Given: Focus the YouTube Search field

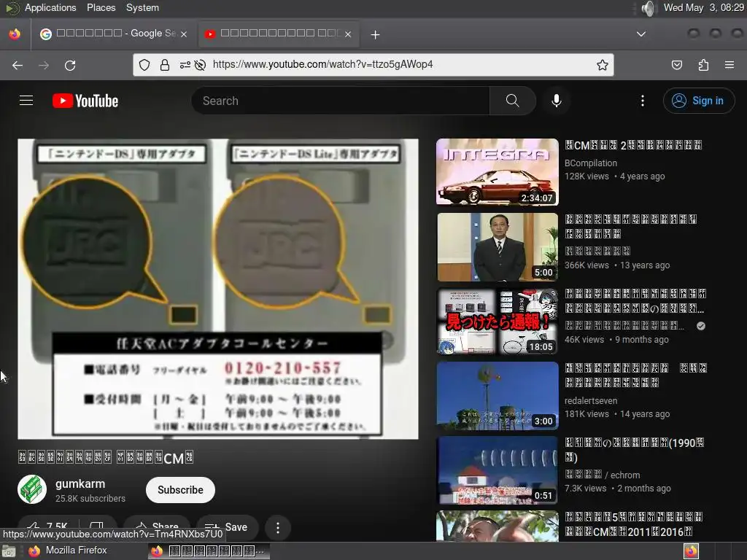Looking at the screenshot, I should (x=341, y=101).
